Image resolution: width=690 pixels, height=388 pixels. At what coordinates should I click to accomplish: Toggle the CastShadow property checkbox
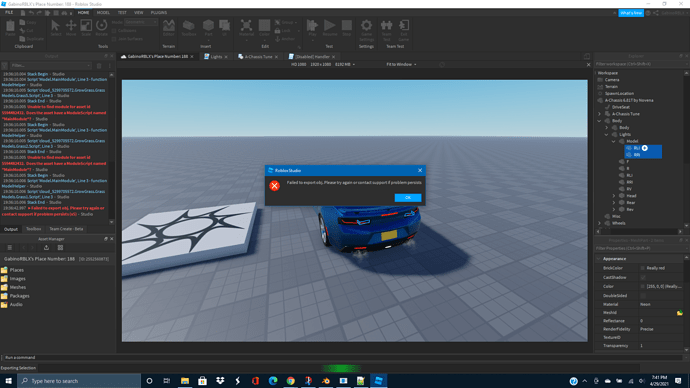point(643,278)
